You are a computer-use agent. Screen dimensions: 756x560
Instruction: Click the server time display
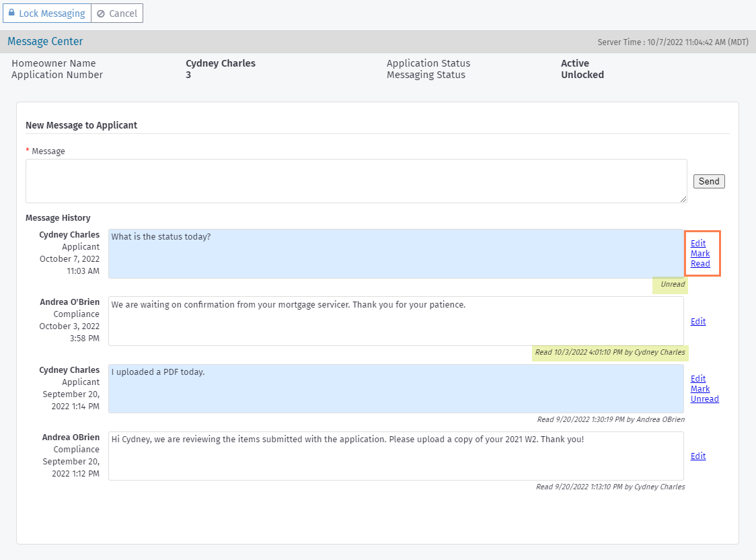672,42
